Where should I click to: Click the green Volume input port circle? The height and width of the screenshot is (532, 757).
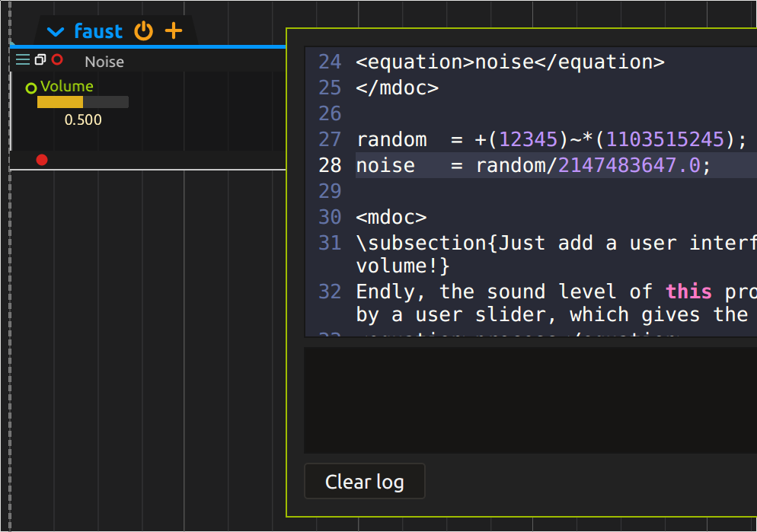[31, 88]
